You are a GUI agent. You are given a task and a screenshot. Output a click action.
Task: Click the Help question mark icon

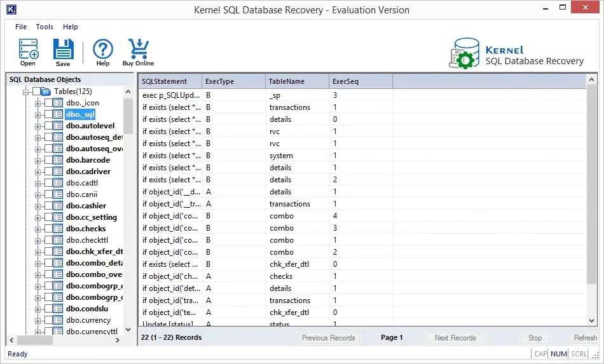pos(103,49)
